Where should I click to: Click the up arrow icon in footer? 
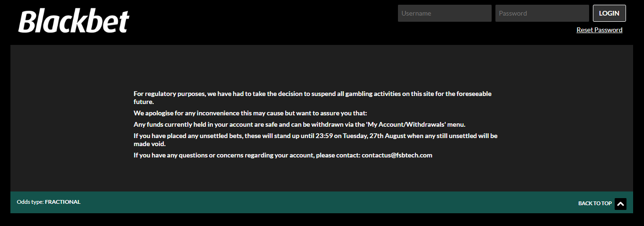coord(620,204)
